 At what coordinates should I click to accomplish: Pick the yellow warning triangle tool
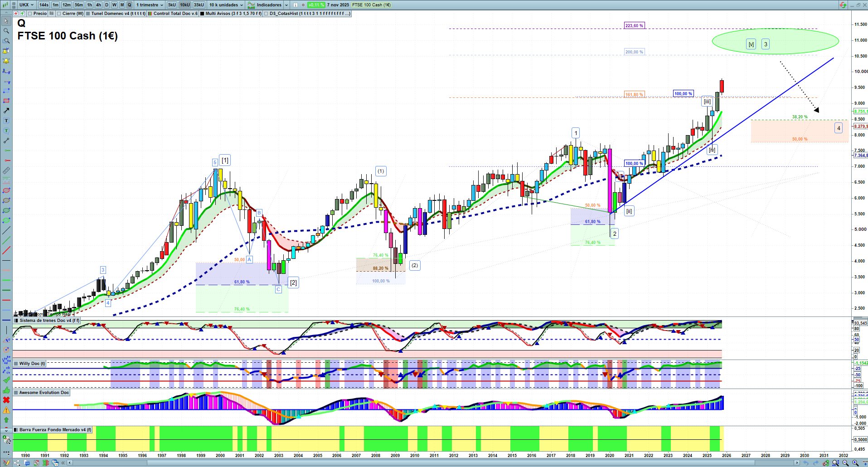point(6,410)
